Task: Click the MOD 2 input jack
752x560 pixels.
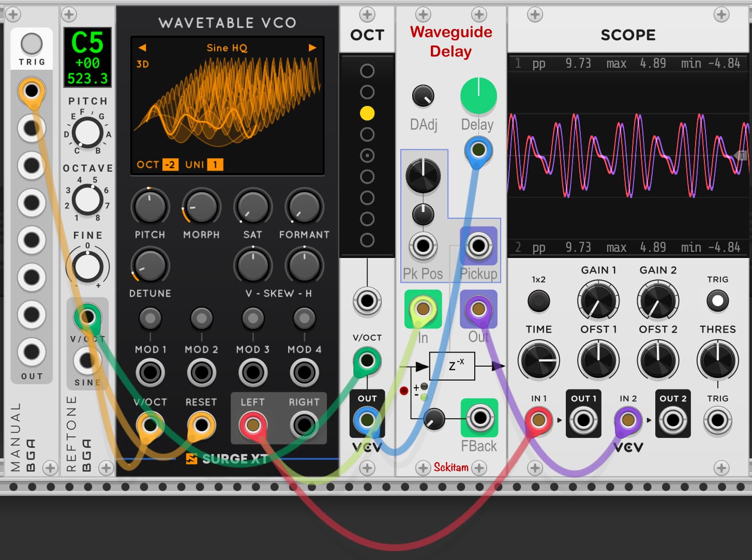Action: [x=201, y=372]
